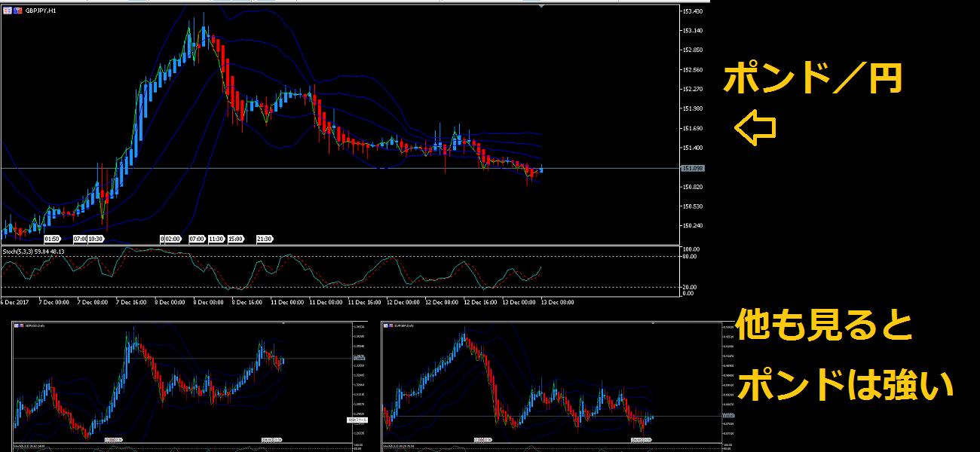Image resolution: width=980 pixels, height=452 pixels.
Task: Select the 15:00 time marker
Action: coord(235,239)
